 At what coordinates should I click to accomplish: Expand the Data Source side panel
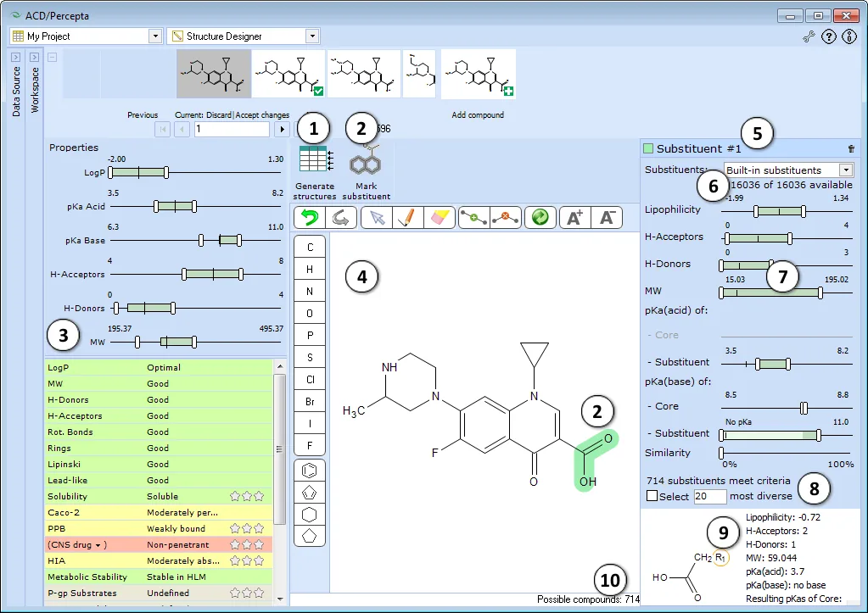15,58
